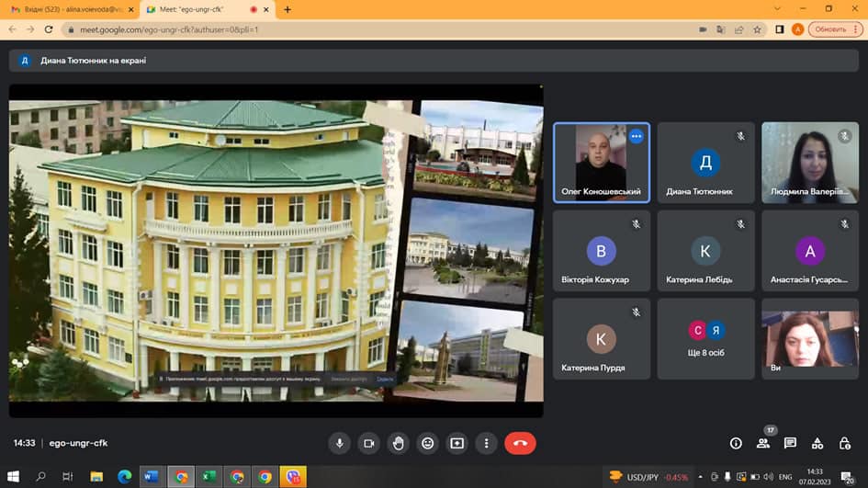Expand the Chrome tab search chevron
This screenshot has height=488, width=868.
click(777, 9)
